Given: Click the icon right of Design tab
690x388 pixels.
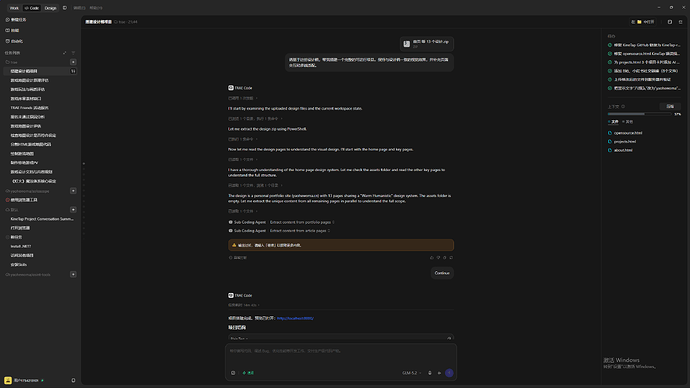Looking at the screenshot, I should tap(65, 8).
